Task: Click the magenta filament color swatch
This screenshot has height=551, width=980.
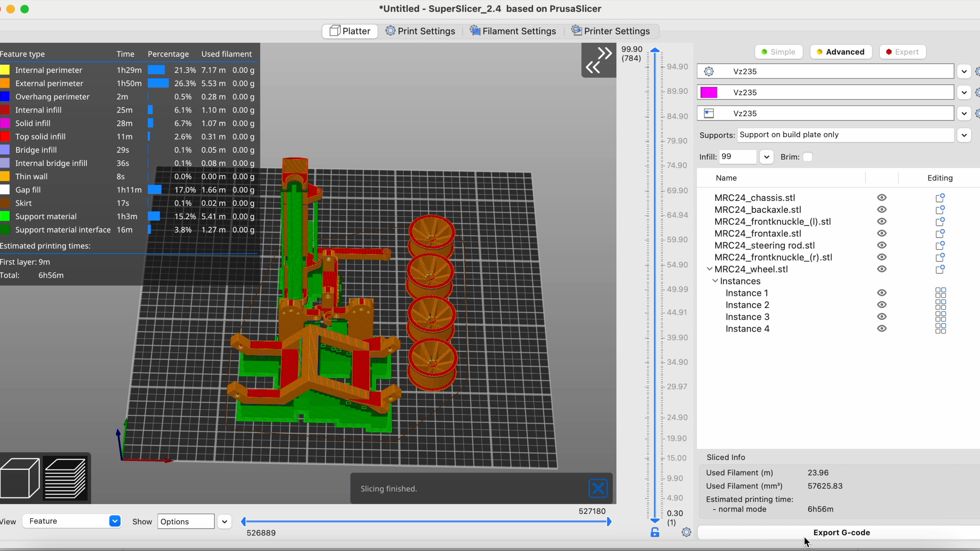Action: 709,92
